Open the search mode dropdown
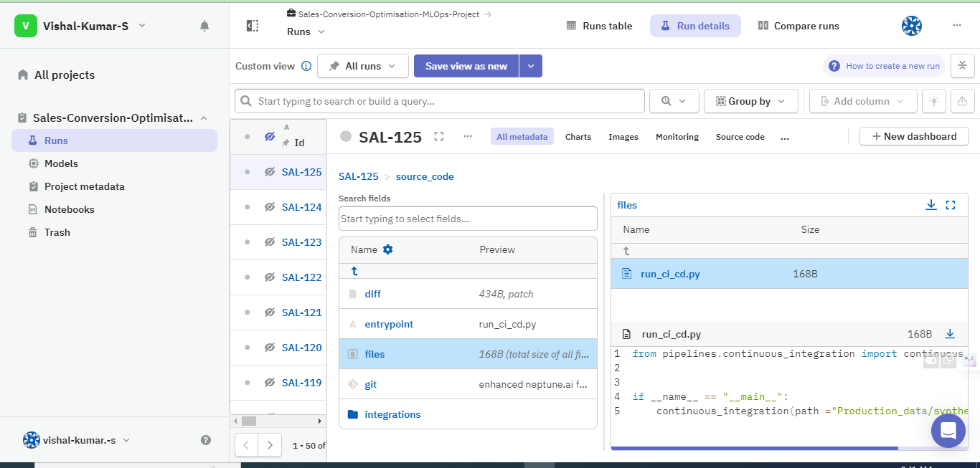The height and width of the screenshot is (468, 980). pos(674,101)
